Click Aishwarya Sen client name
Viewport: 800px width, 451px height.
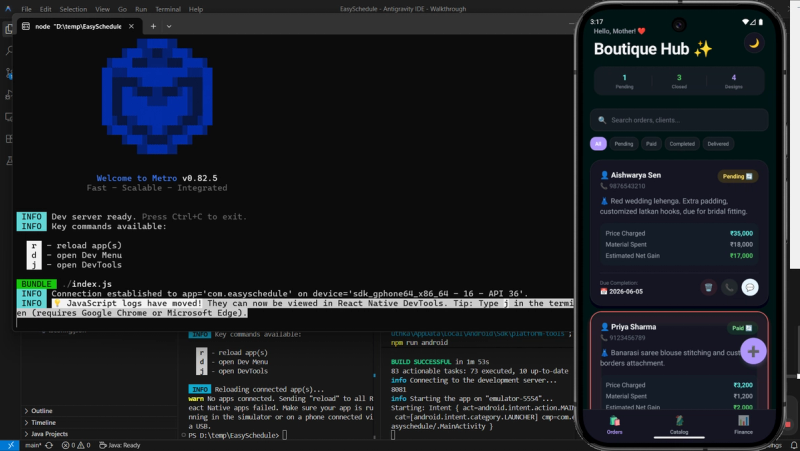(635, 175)
